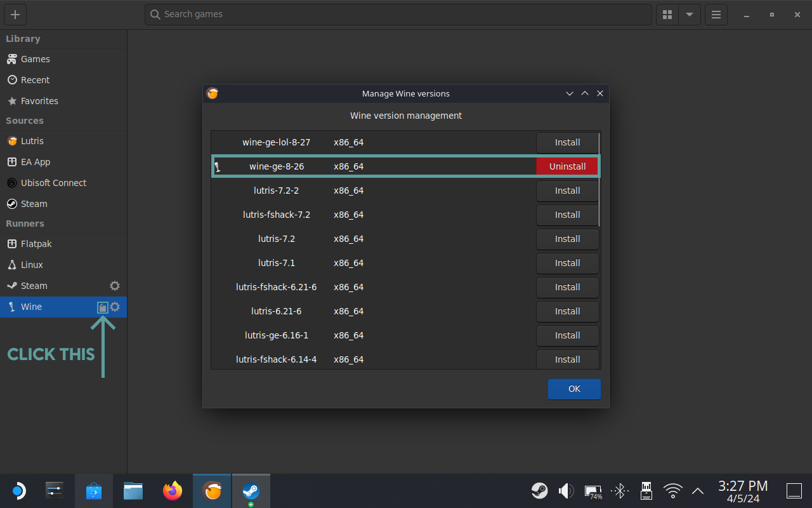This screenshot has width=812, height=508.
Task: Open Discover store icon in taskbar
Action: click(x=94, y=491)
